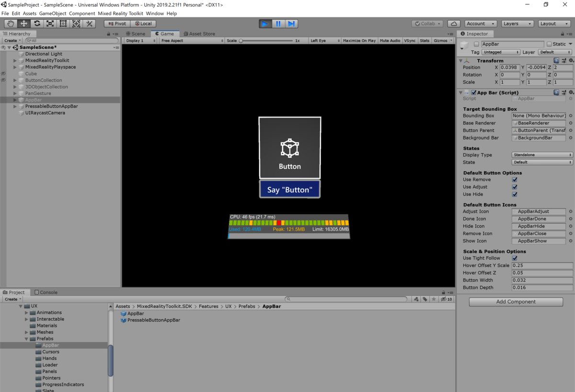
Task: Toggle Use Adjust checkbox
Action: coord(515,187)
